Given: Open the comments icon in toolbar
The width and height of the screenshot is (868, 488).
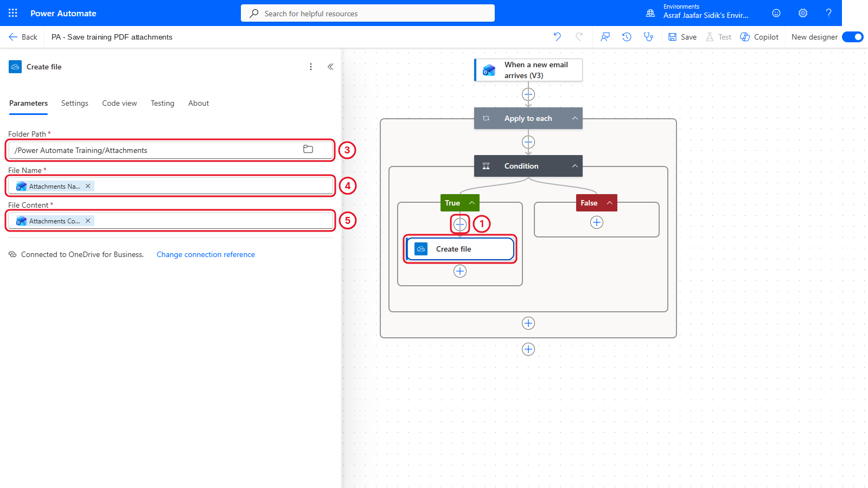Looking at the screenshot, I should (605, 37).
